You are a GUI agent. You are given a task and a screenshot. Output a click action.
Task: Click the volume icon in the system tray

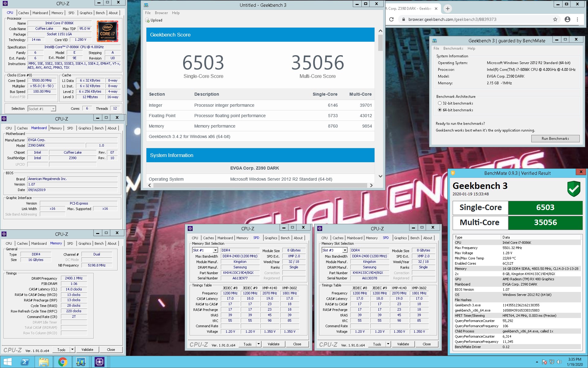(x=559, y=362)
